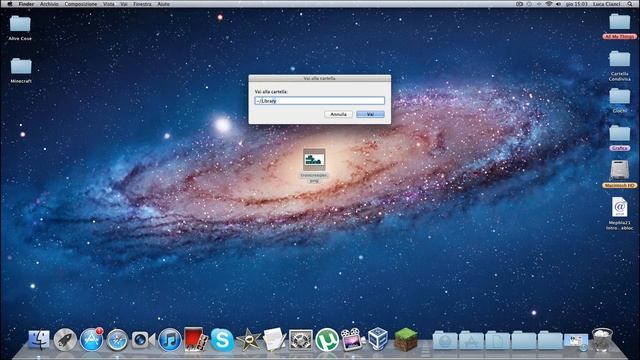
Task: Open the Apple menu
Action: click(9, 4)
